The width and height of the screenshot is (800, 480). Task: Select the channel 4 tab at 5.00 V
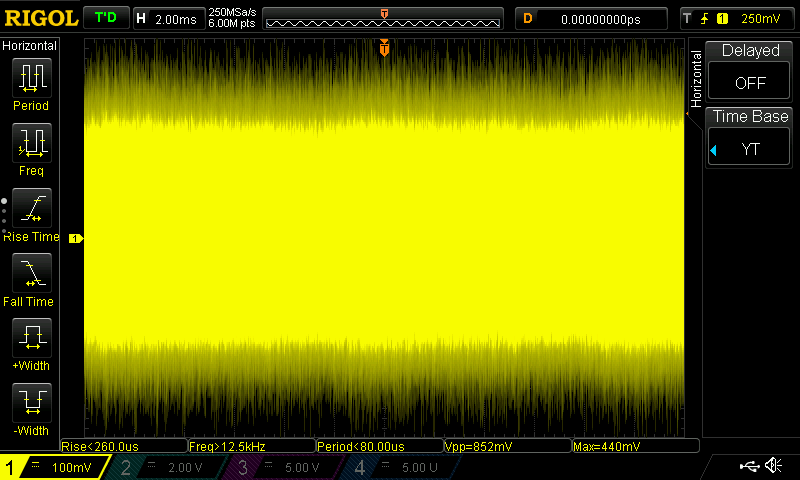point(399,467)
